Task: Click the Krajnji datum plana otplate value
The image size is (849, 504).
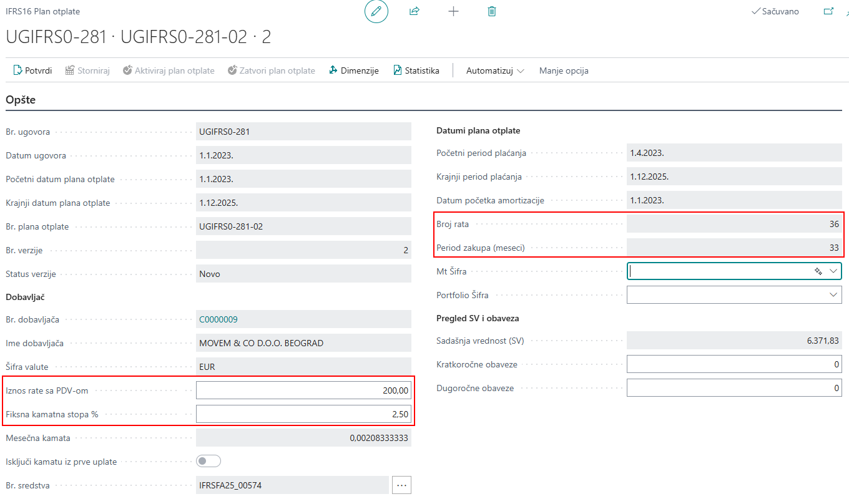Action: (303, 203)
